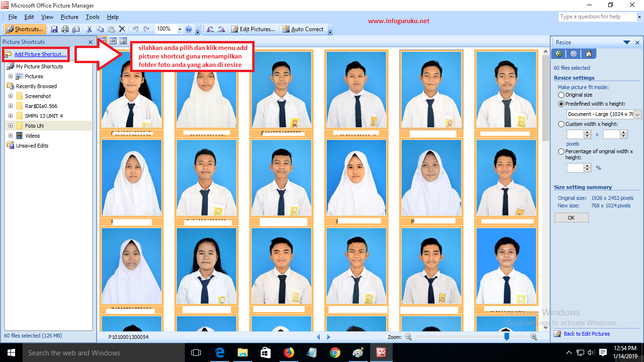Switch to Filmstrip view icon

point(113,41)
